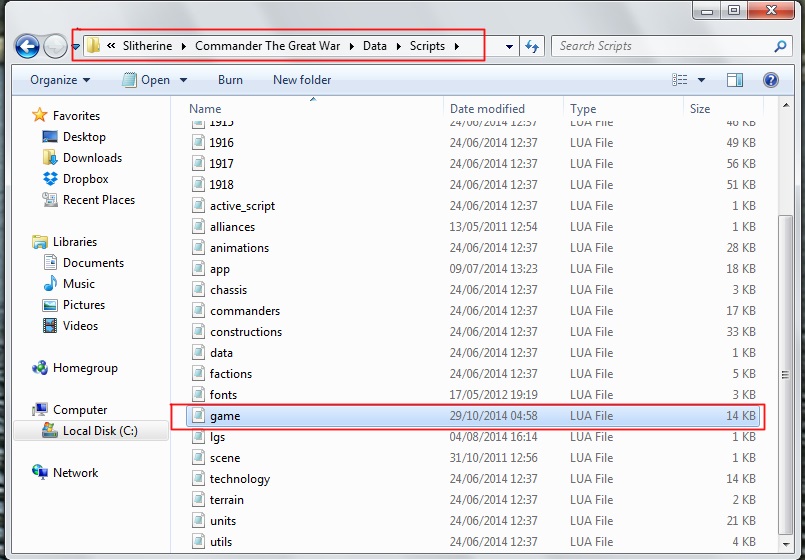Change view with the view icon
The image size is (805, 560).
[680, 80]
